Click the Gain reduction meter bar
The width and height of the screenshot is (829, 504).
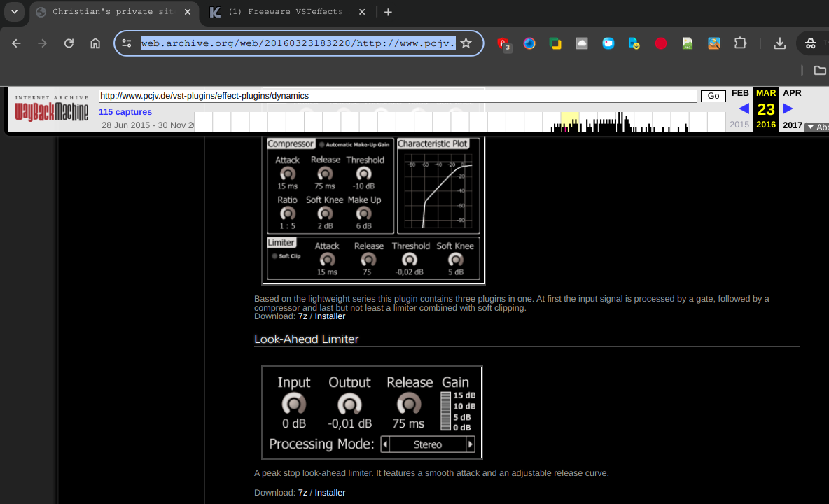coord(446,411)
